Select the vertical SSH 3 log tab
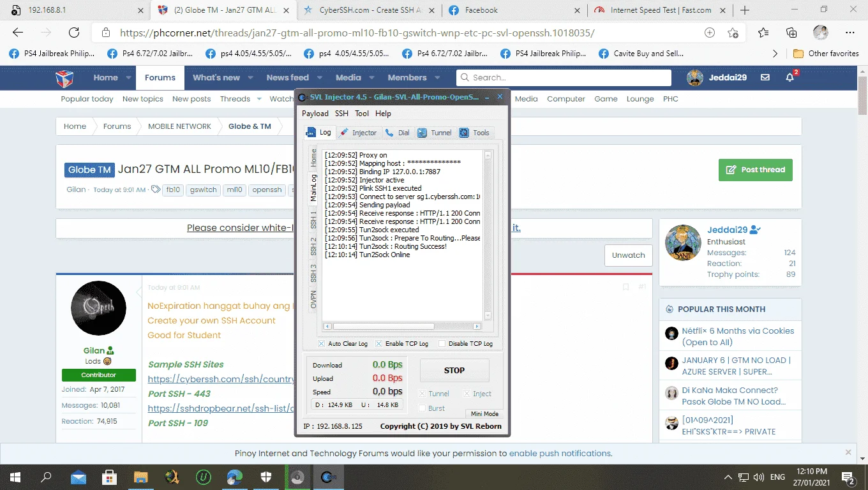Image resolution: width=868 pixels, height=490 pixels. (x=313, y=272)
